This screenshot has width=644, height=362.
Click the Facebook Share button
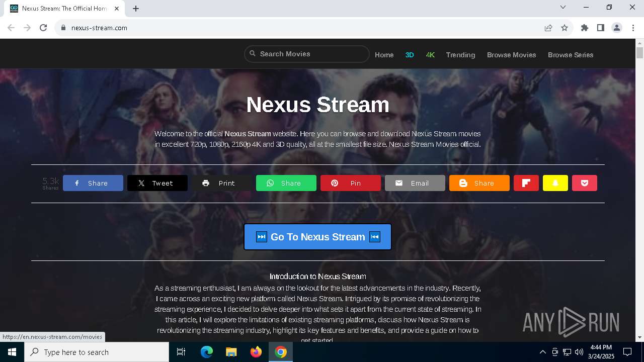(x=93, y=183)
